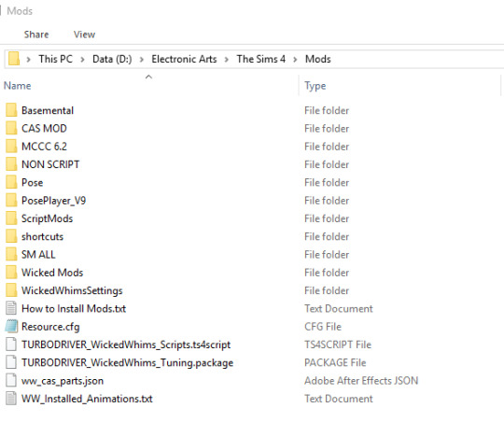Click the ww_cas_parts.json file icon
This screenshot has width=504, height=422.
(x=11, y=381)
